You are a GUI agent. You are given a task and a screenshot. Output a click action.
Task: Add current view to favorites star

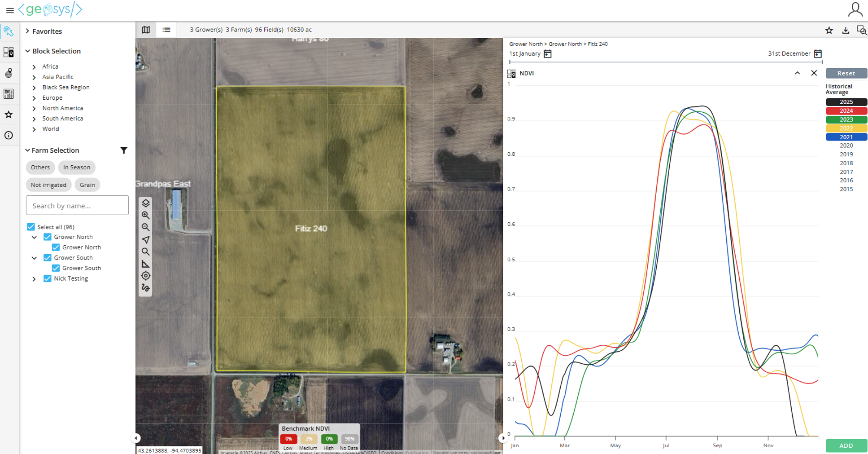(829, 30)
